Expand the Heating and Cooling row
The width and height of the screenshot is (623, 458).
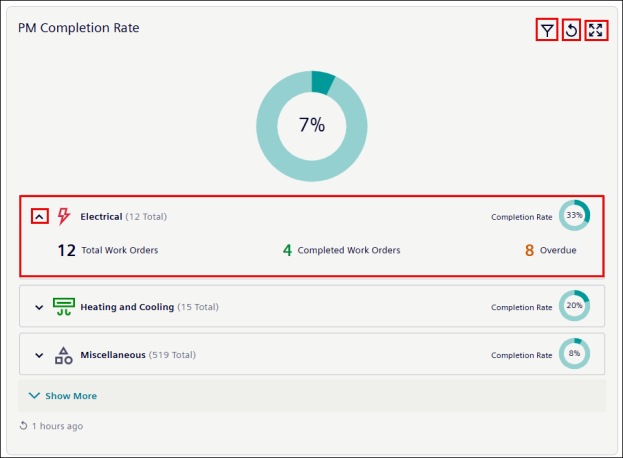tap(39, 307)
